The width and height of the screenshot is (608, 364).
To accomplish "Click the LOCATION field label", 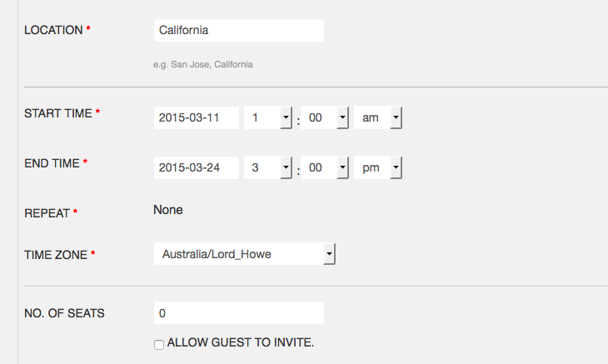I will [x=53, y=30].
